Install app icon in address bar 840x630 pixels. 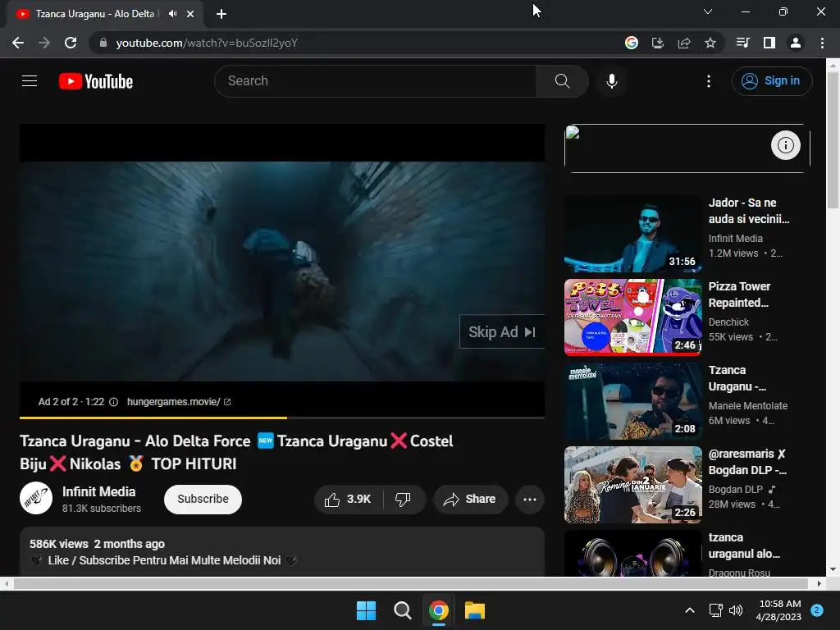[658, 43]
